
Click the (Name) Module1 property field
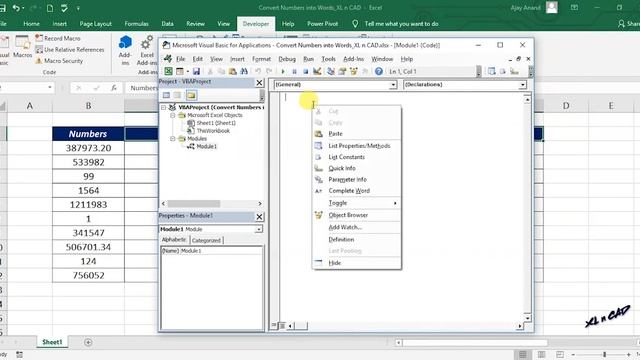[211, 251]
